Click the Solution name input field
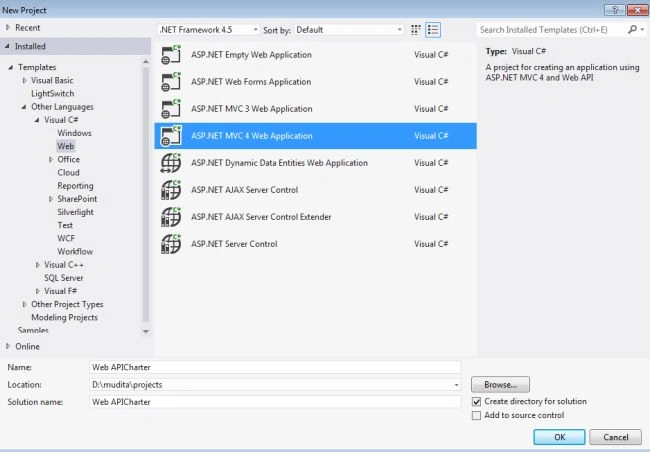The height and width of the screenshot is (452, 650). point(275,402)
